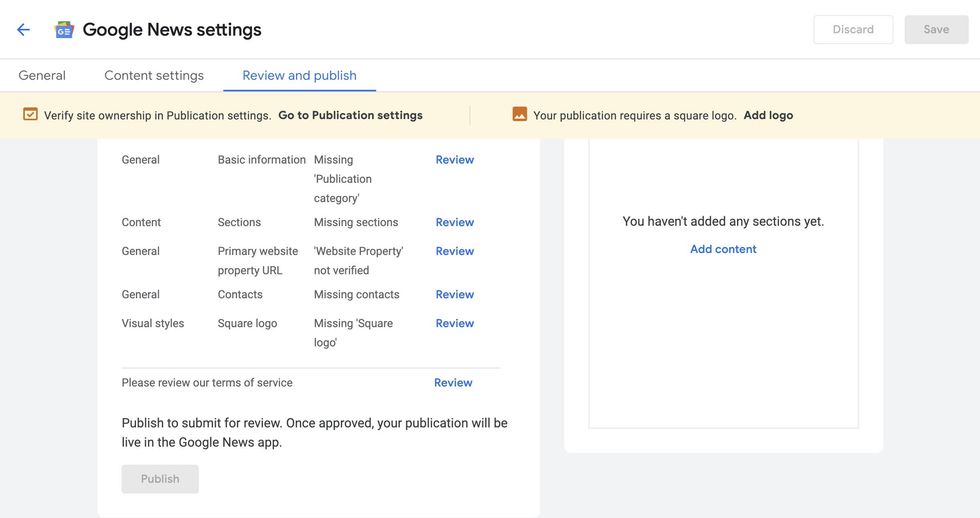The height and width of the screenshot is (518, 980).
Task: Click the square logo image icon
Action: pos(519,115)
